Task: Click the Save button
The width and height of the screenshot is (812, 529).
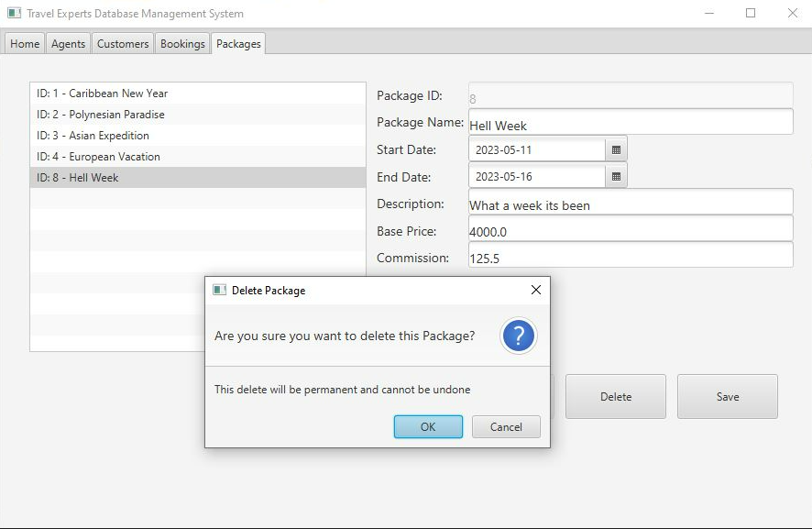Action: (727, 396)
